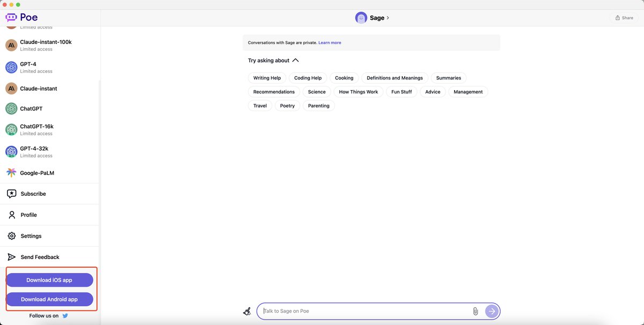Open Send Feedback in sidebar
644x325 pixels.
click(x=50, y=257)
